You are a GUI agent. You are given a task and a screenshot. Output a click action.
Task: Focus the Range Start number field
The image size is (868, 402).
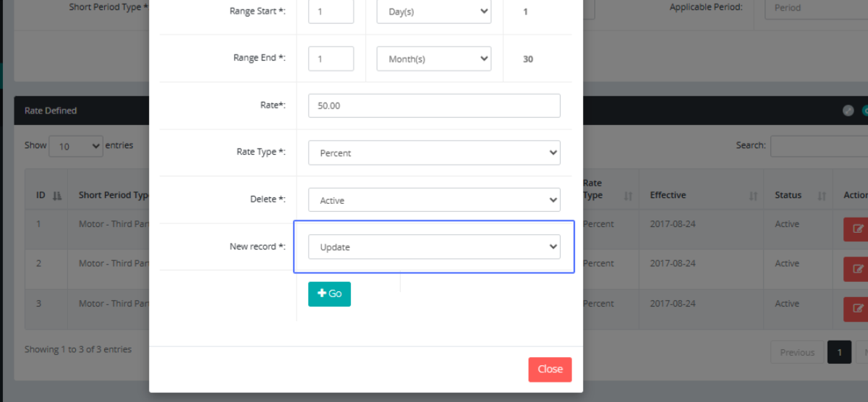coord(331,12)
